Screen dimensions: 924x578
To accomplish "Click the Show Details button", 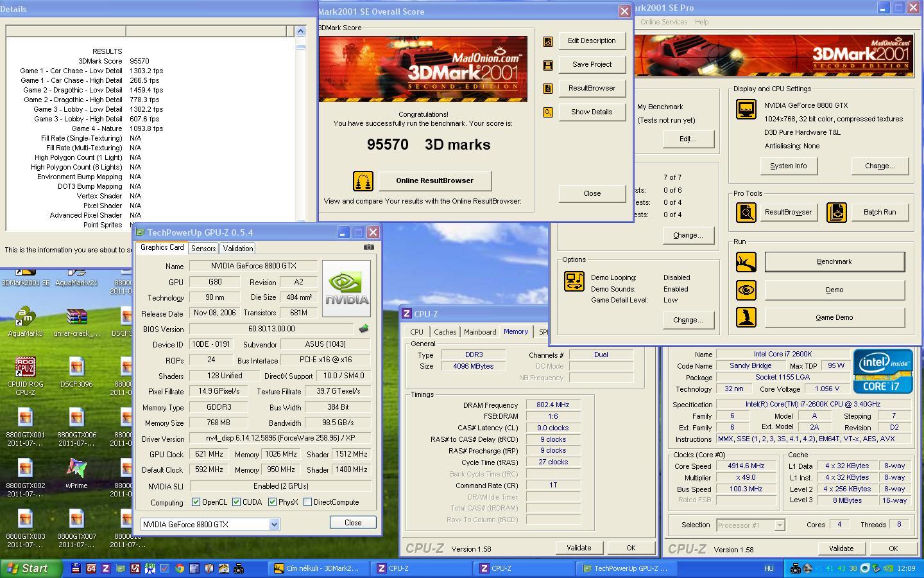I will pyautogui.click(x=592, y=112).
